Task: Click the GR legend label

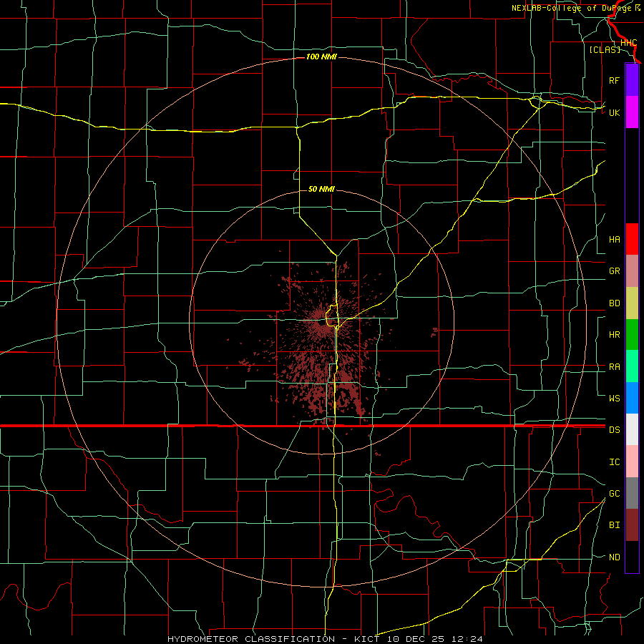Action: (x=614, y=271)
